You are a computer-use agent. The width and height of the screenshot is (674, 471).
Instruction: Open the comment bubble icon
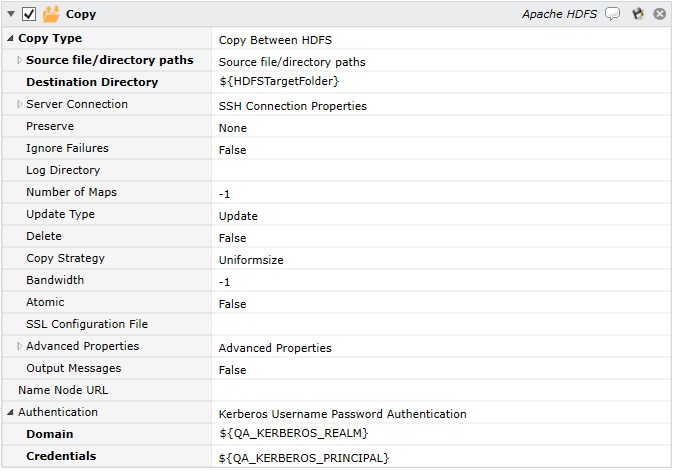(613, 14)
